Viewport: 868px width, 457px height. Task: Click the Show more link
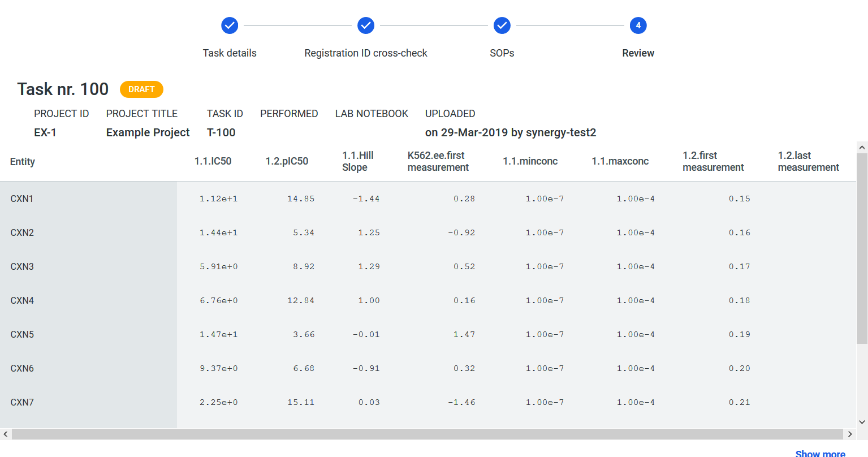(x=820, y=453)
